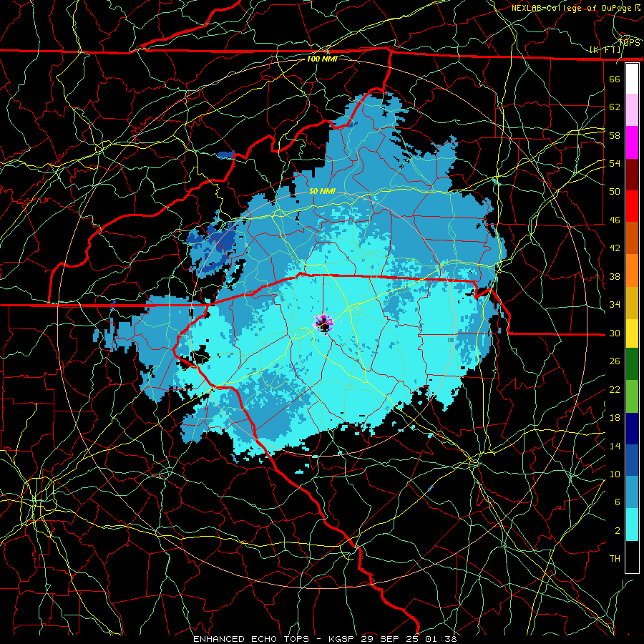The image size is (644, 644).
Task: Click the light pink legend swatch
Action: 632,110
